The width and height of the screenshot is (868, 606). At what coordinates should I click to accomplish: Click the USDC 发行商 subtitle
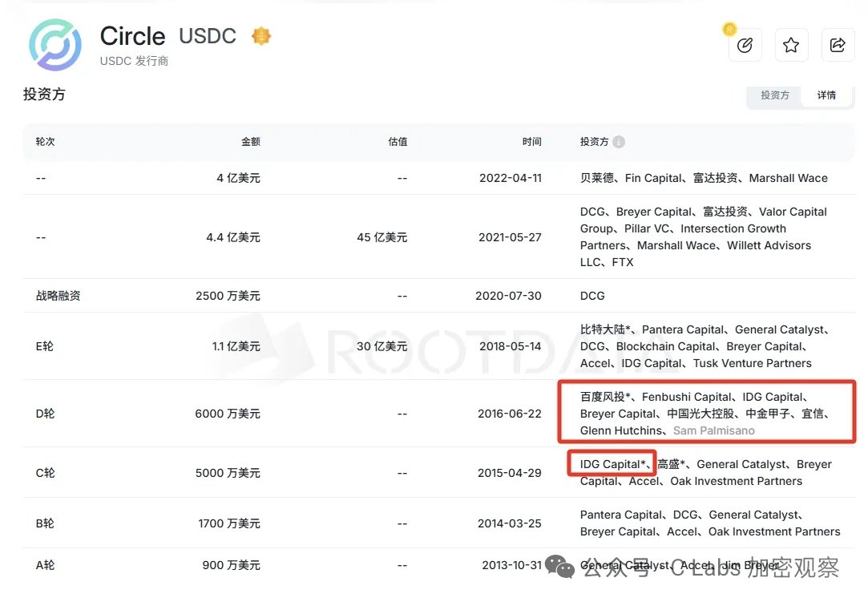134,61
